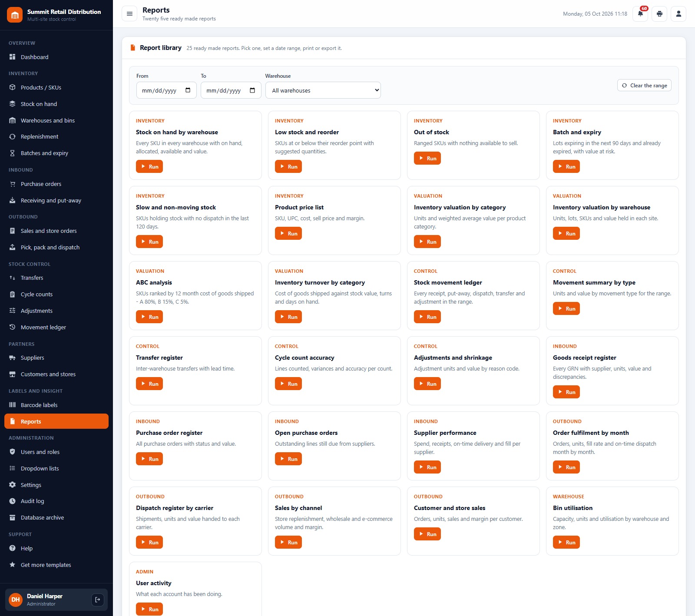Run the Out of stock report
Screen dimensions: 695x616
tap(427, 158)
